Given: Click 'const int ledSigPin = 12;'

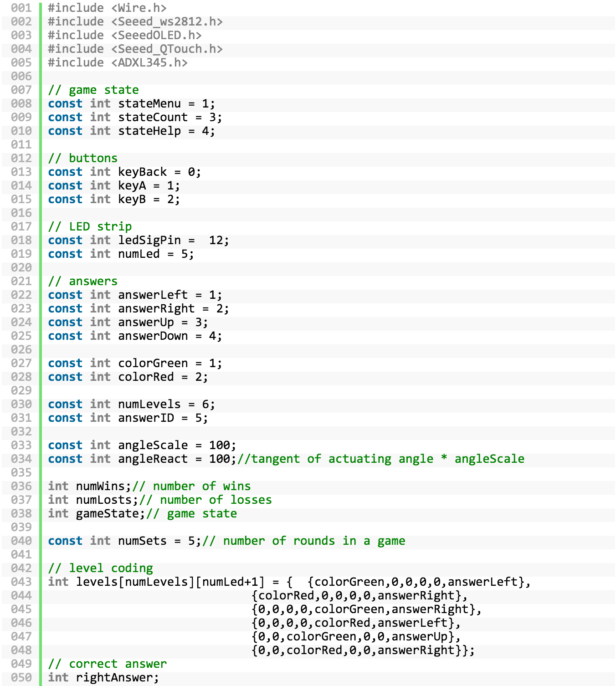Looking at the screenshot, I should 139,240.
